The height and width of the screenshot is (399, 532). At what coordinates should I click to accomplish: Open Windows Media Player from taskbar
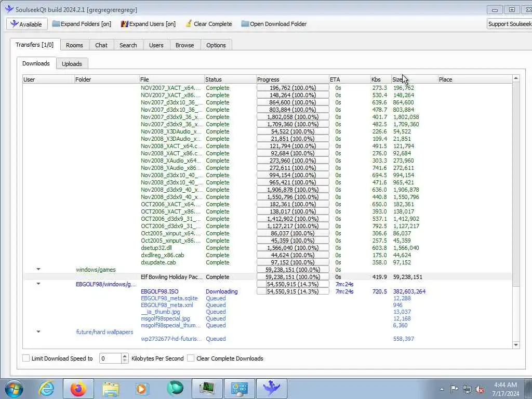tap(142, 389)
